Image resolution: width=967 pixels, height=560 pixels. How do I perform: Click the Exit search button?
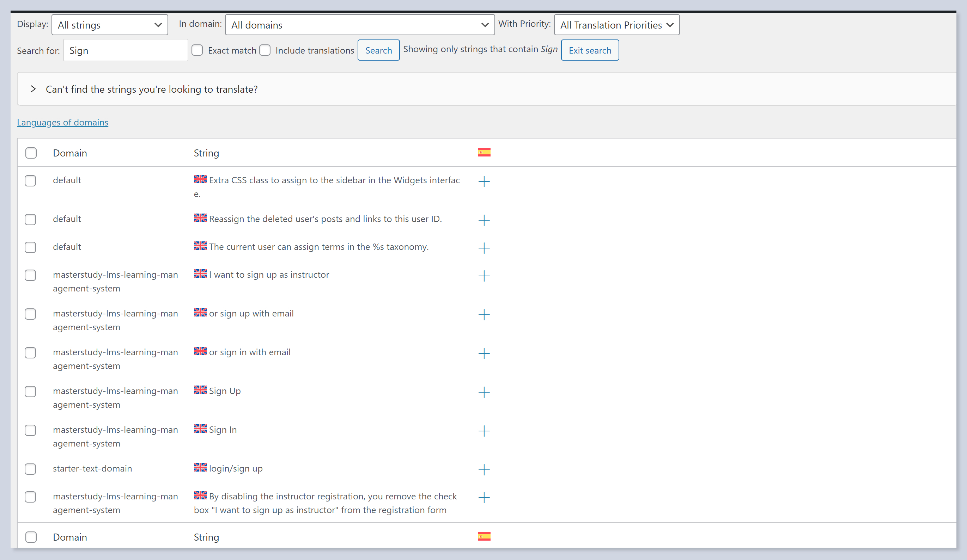(589, 50)
